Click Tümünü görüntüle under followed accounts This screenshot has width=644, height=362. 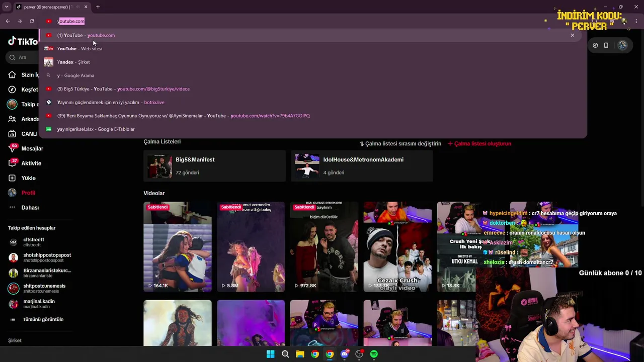[x=37, y=319]
